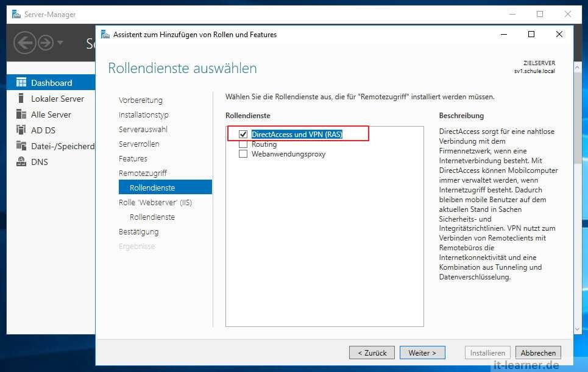Uncheck DirectAccess und VPN (RAS)
588x372 pixels.
coord(244,135)
